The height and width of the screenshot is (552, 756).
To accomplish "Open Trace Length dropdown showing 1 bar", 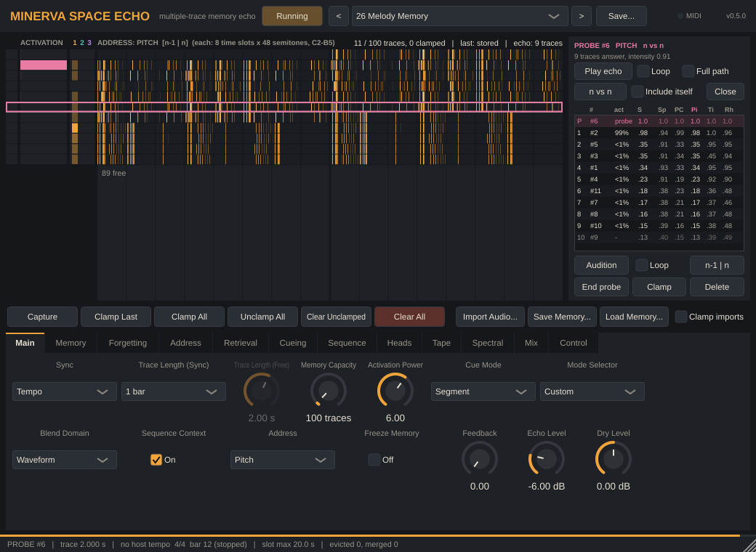I will [x=174, y=391].
